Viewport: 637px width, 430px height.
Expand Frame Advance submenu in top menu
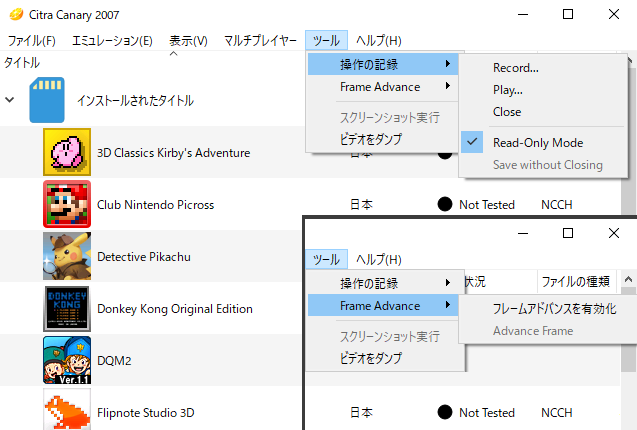pos(383,87)
